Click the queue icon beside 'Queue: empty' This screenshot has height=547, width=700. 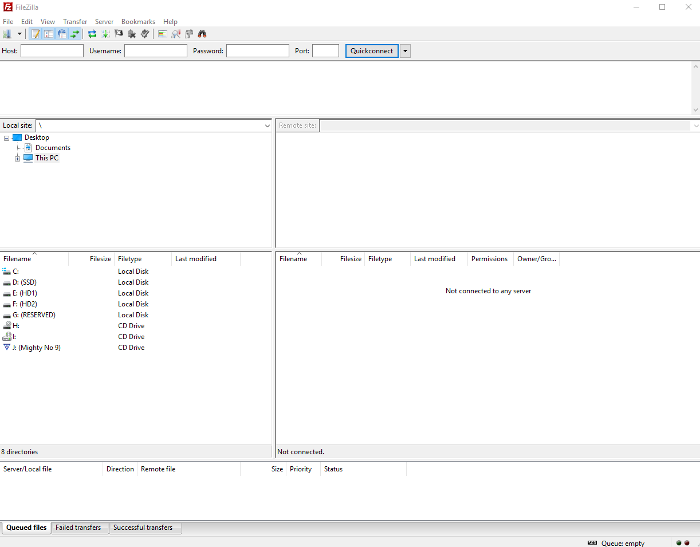pos(592,543)
